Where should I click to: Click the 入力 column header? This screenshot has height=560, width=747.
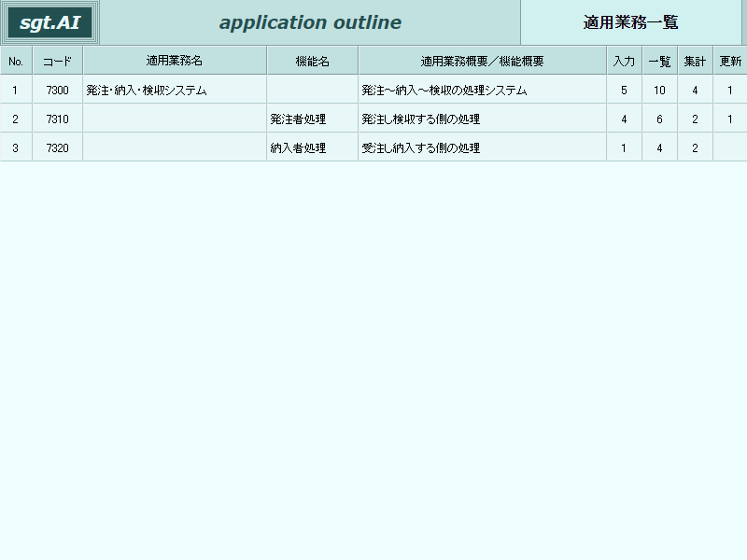point(624,61)
